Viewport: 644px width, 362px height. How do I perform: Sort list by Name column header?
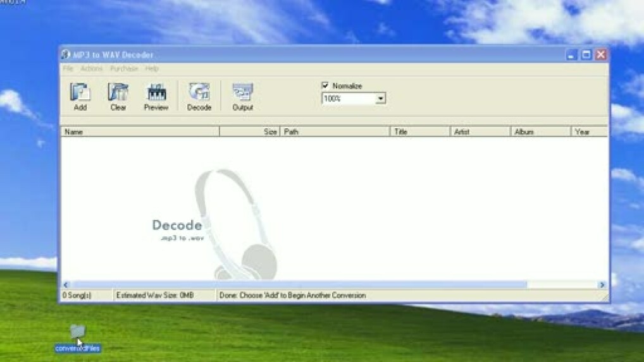click(139, 132)
